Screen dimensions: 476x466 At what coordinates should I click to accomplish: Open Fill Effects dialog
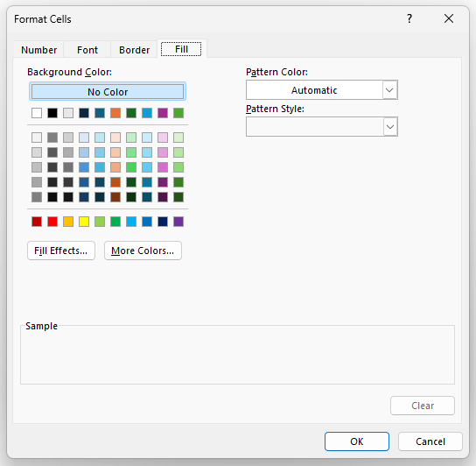(x=61, y=251)
